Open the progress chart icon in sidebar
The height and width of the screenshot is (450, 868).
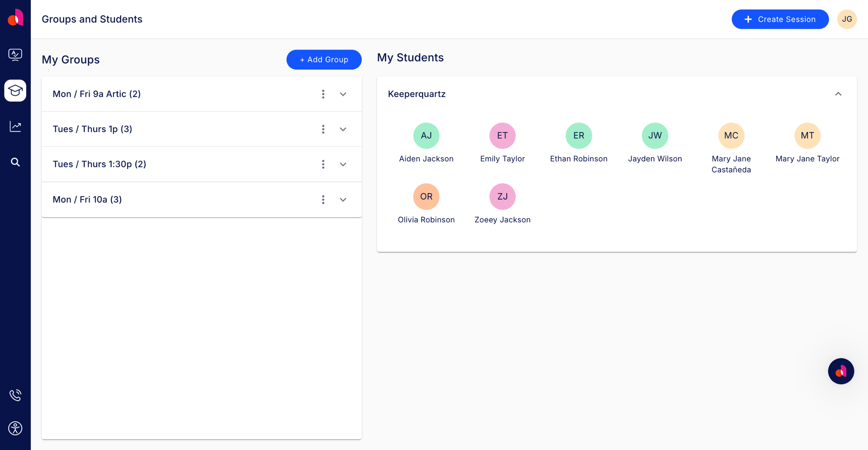click(x=15, y=127)
